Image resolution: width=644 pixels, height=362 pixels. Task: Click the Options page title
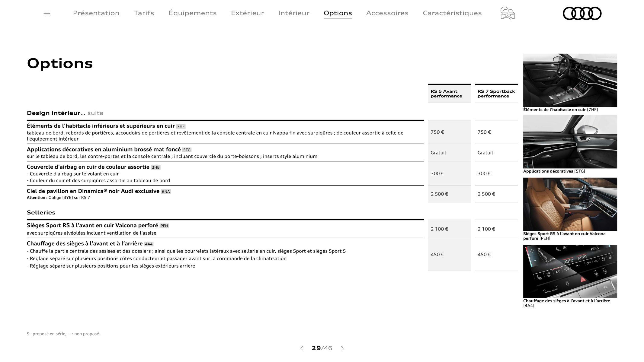click(60, 63)
